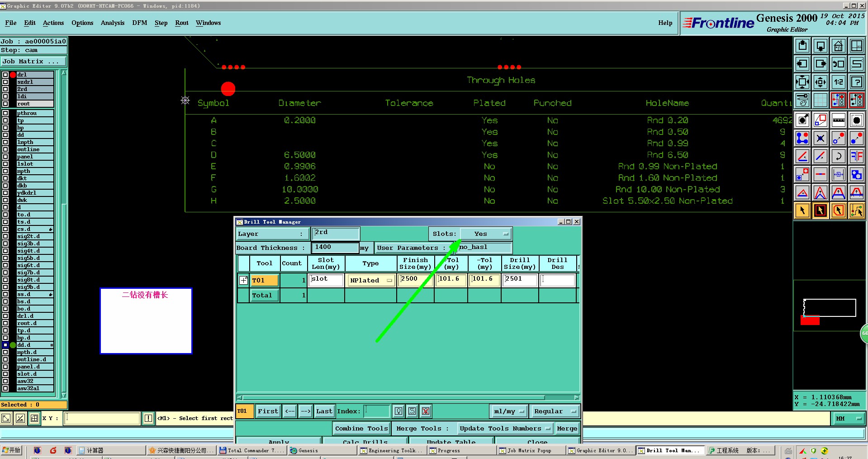Toggle display checkbox for 2rd layer
The height and width of the screenshot is (459, 868).
[5, 89]
